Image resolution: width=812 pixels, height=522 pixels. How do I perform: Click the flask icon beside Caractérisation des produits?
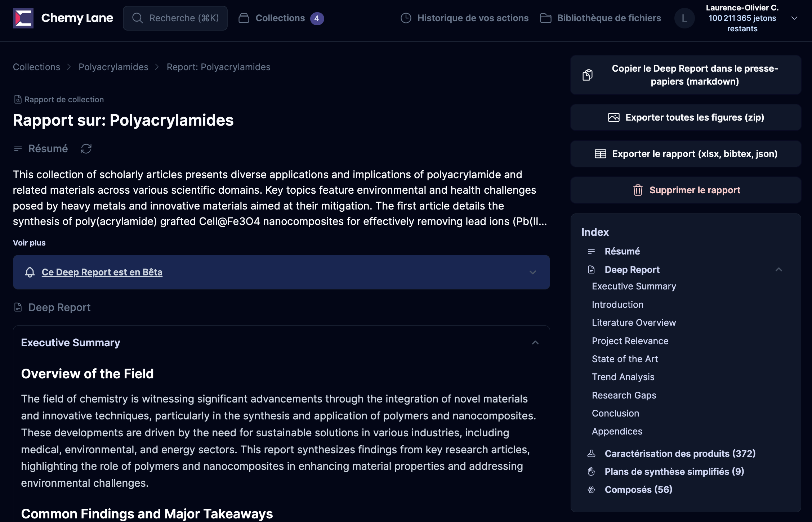pos(591,454)
